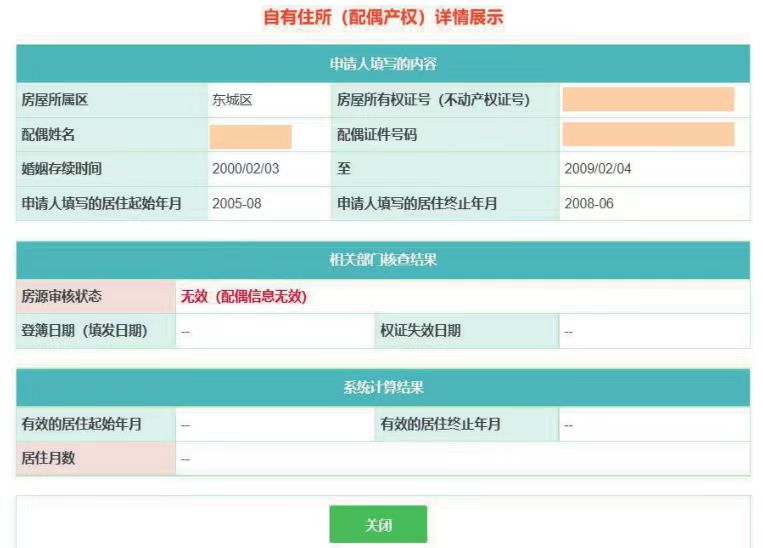This screenshot has height=548, width=763.
Task: Click the green 关闭 button
Action: point(378,525)
